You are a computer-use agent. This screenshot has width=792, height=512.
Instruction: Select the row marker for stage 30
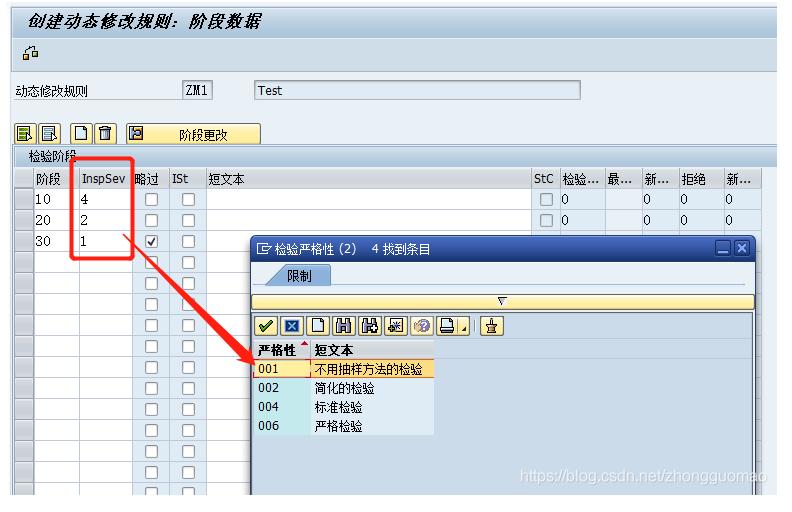pyautogui.click(x=24, y=241)
